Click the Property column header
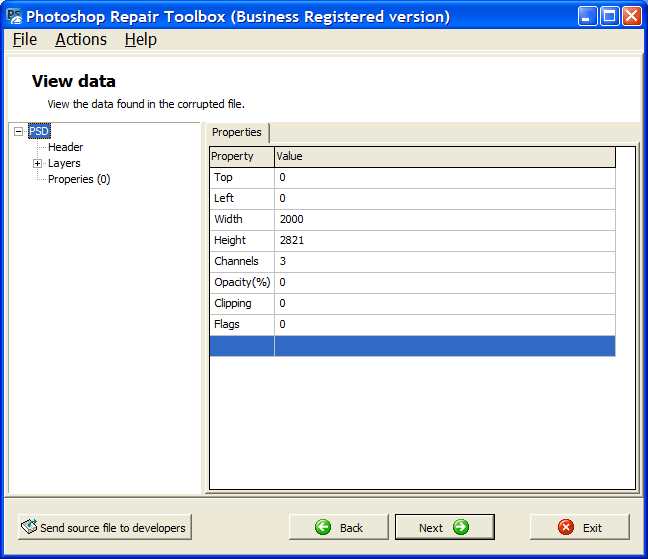Image resolution: width=648 pixels, height=559 pixels. [x=242, y=157]
